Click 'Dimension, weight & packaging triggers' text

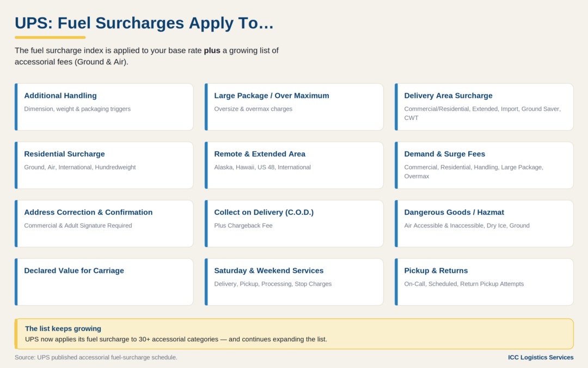[x=77, y=109]
